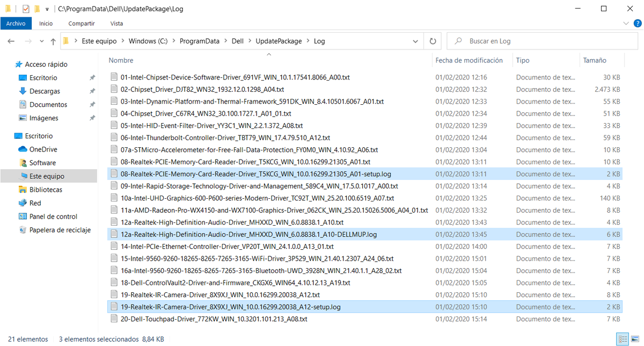This screenshot has height=346, width=644.
Task: Select 06-Intel-Thunderbolt-Controller-Driver file
Action: (x=365, y=138)
